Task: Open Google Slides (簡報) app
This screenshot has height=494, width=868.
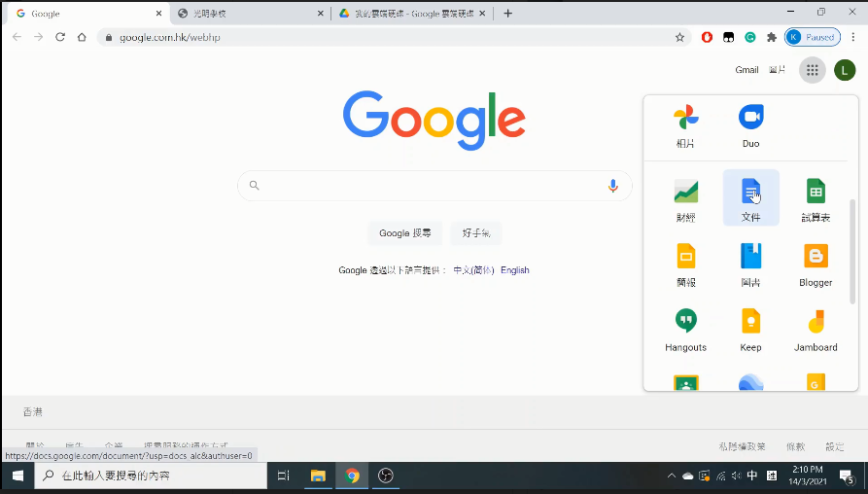Action: pos(685,265)
